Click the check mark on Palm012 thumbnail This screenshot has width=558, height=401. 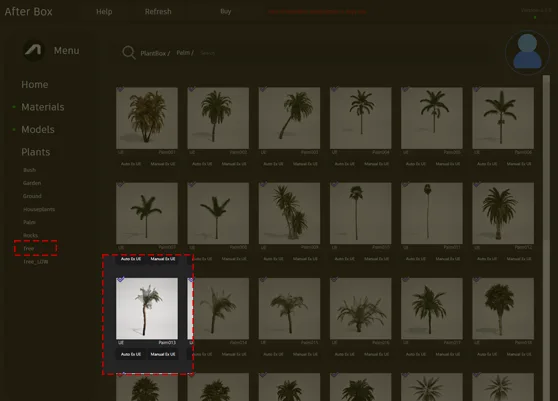pos(476,184)
